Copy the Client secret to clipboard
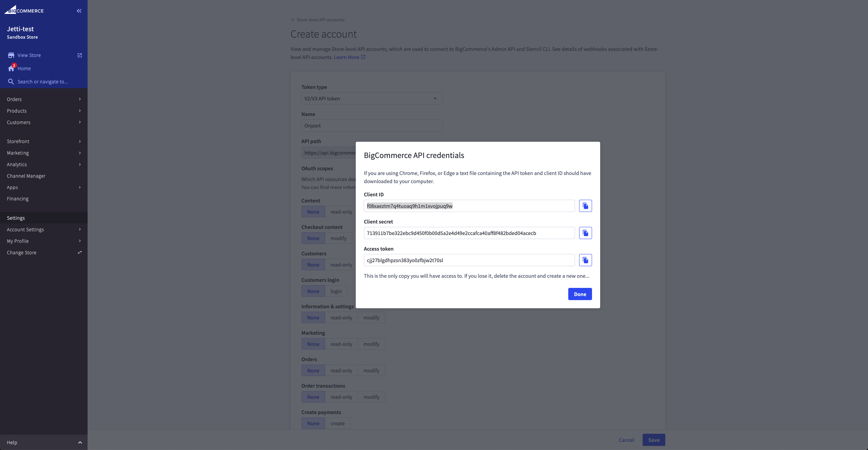868x450 pixels. [585, 233]
